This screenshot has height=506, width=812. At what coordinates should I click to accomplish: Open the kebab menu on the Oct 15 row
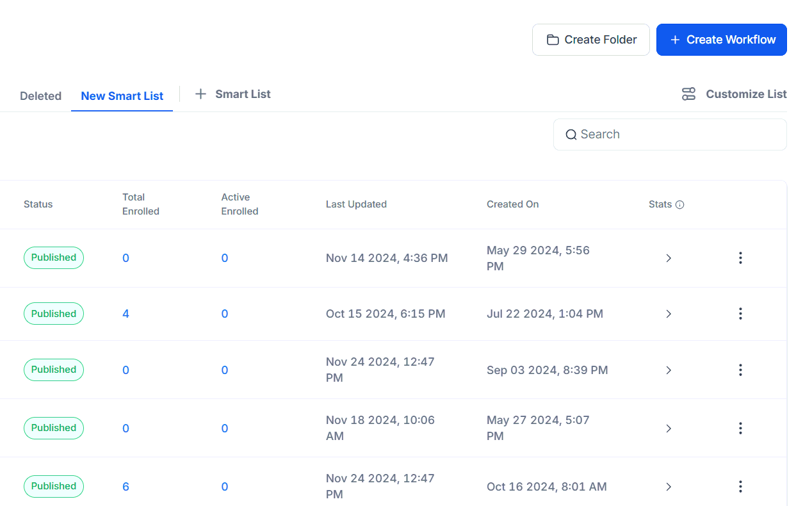[740, 313]
